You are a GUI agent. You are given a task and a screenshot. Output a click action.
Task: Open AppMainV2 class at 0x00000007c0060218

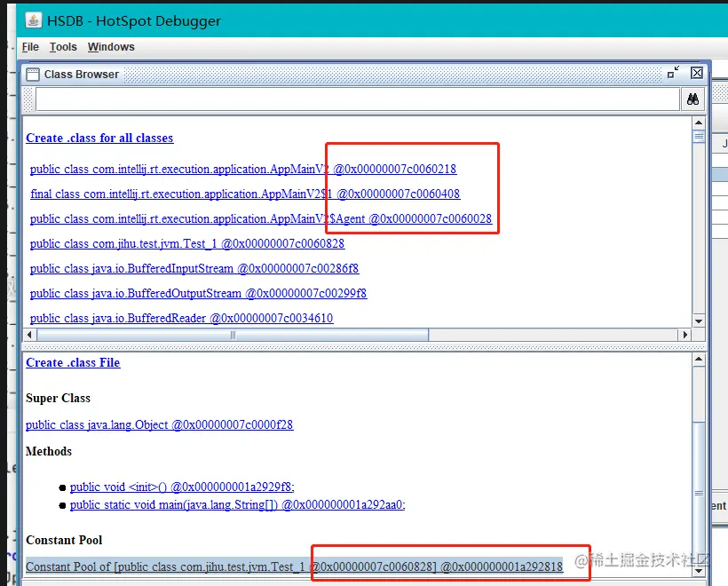coord(243,169)
